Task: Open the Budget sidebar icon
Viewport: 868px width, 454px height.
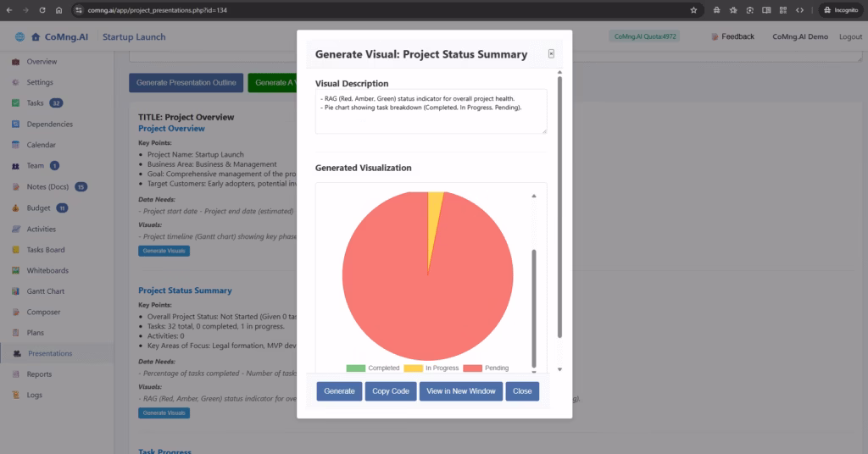Action: [17, 208]
